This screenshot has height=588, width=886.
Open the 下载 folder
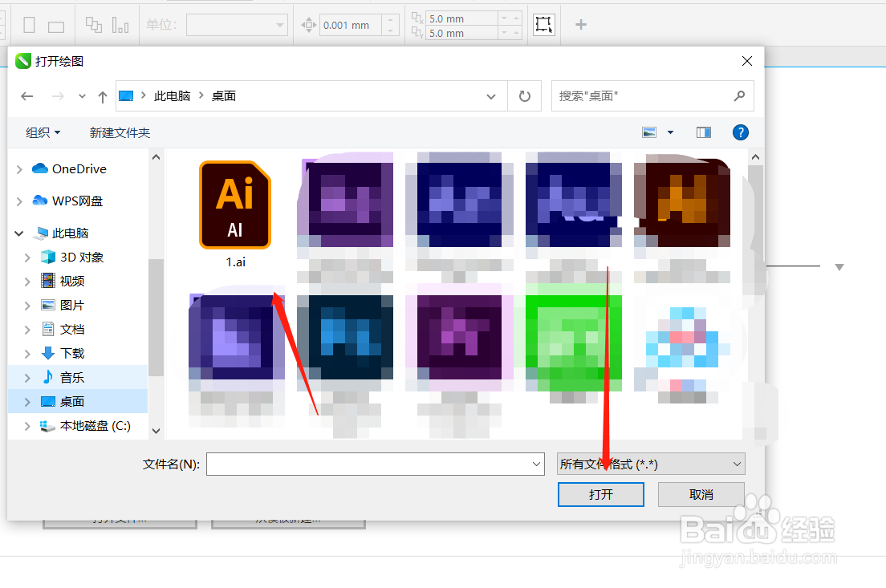coord(72,353)
